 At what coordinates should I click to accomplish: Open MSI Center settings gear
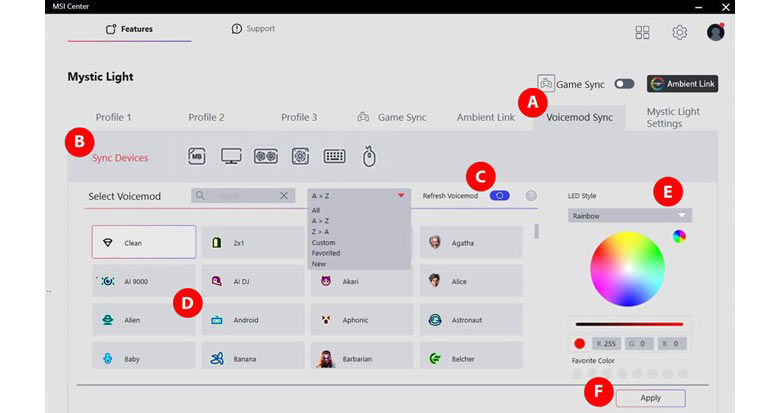680,32
